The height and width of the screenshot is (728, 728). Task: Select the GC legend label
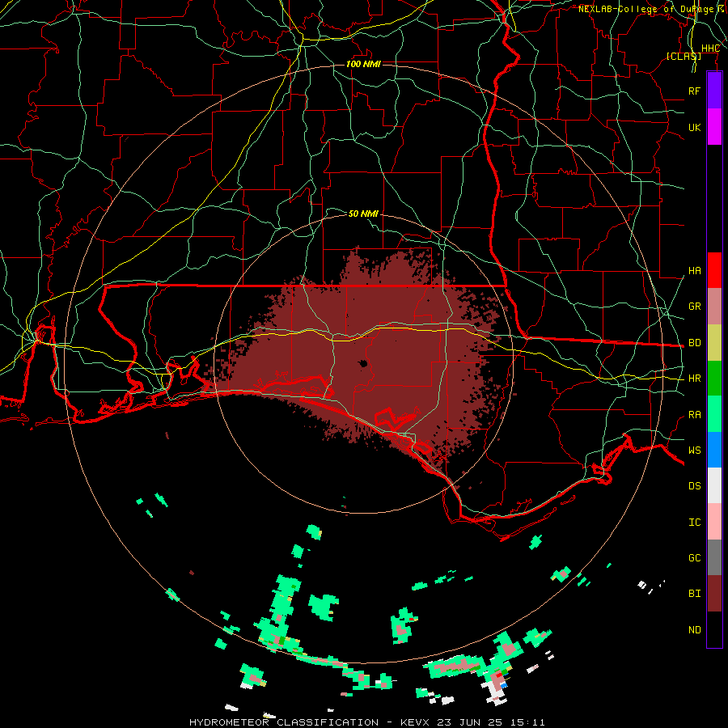tap(694, 558)
